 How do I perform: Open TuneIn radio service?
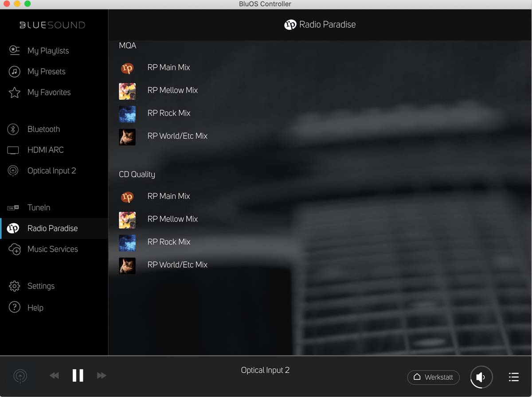(x=39, y=207)
